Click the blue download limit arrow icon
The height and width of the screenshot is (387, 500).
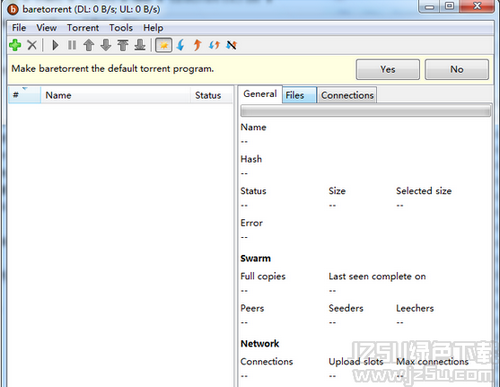tap(181, 45)
